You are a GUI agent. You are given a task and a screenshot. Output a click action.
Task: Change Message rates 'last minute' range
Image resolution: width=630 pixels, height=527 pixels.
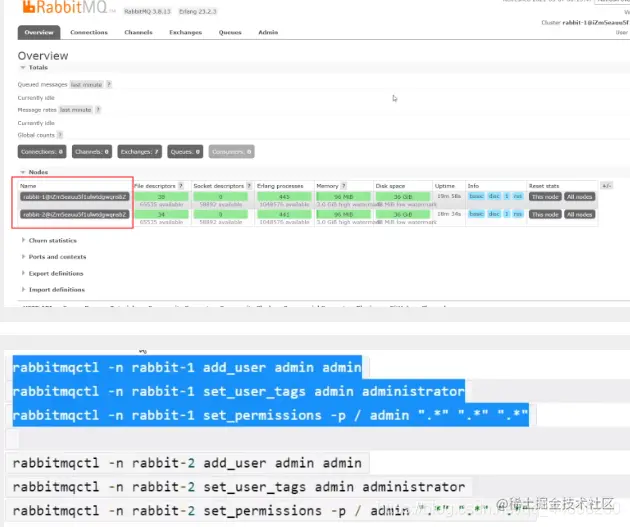click(76, 110)
